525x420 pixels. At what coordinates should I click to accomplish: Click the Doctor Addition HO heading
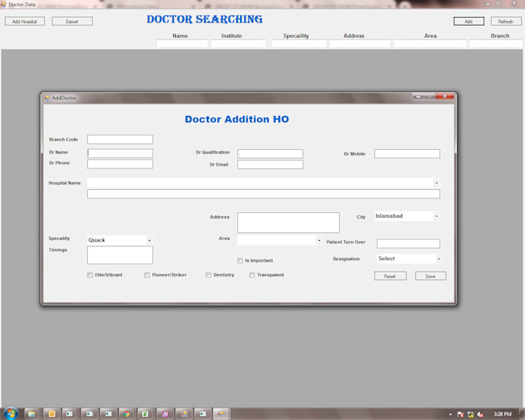click(237, 119)
